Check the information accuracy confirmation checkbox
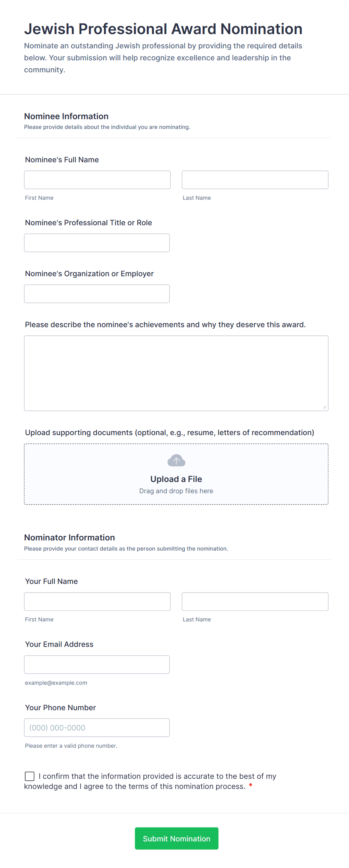Image resolution: width=349 pixels, height=868 pixels. (30, 776)
